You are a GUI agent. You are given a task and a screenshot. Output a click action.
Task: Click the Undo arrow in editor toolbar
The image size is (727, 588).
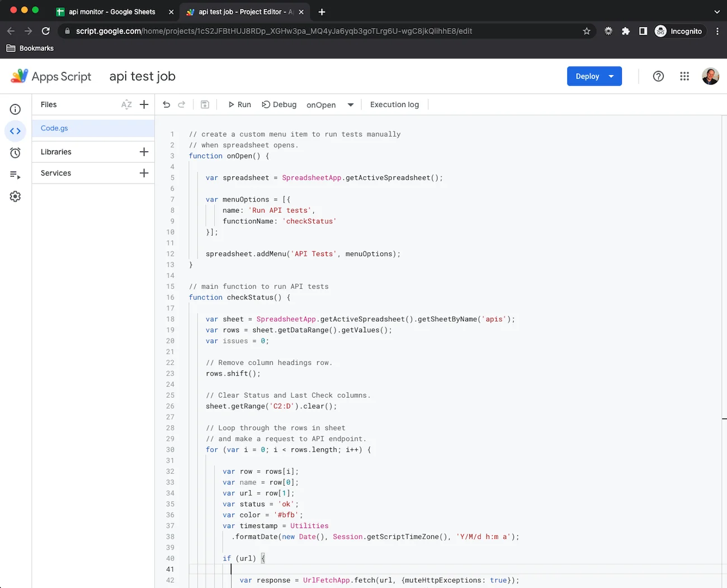[166, 105]
